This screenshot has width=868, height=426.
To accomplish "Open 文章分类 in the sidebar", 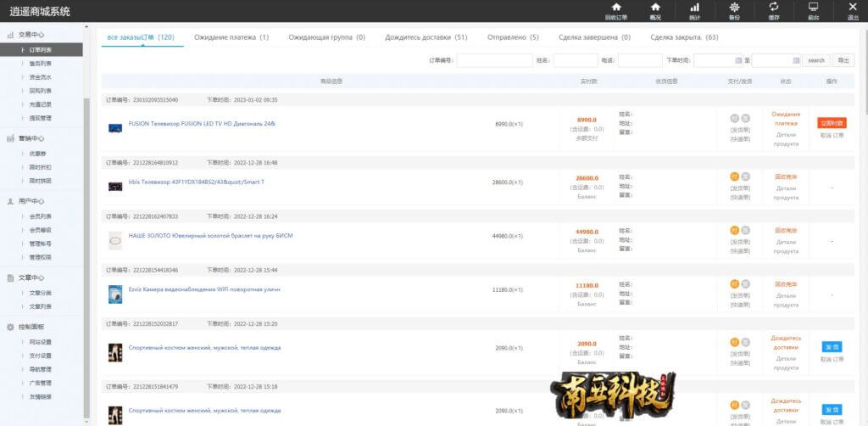I will [x=41, y=293].
